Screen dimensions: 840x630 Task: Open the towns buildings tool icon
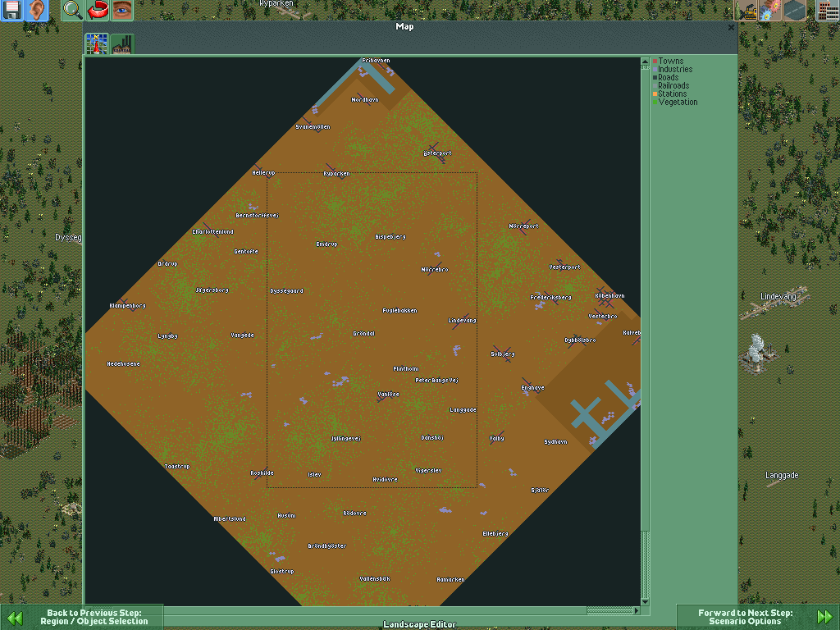pos(828,10)
